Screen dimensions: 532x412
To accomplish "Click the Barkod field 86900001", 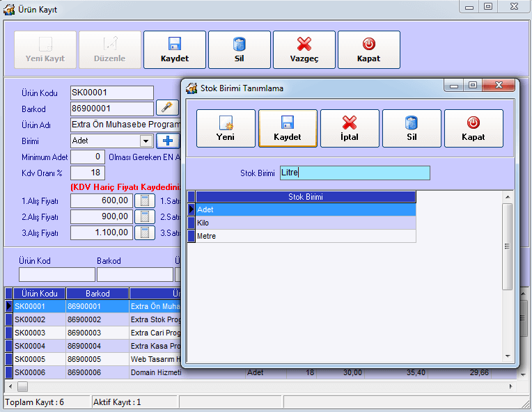I will pyautogui.click(x=112, y=109).
